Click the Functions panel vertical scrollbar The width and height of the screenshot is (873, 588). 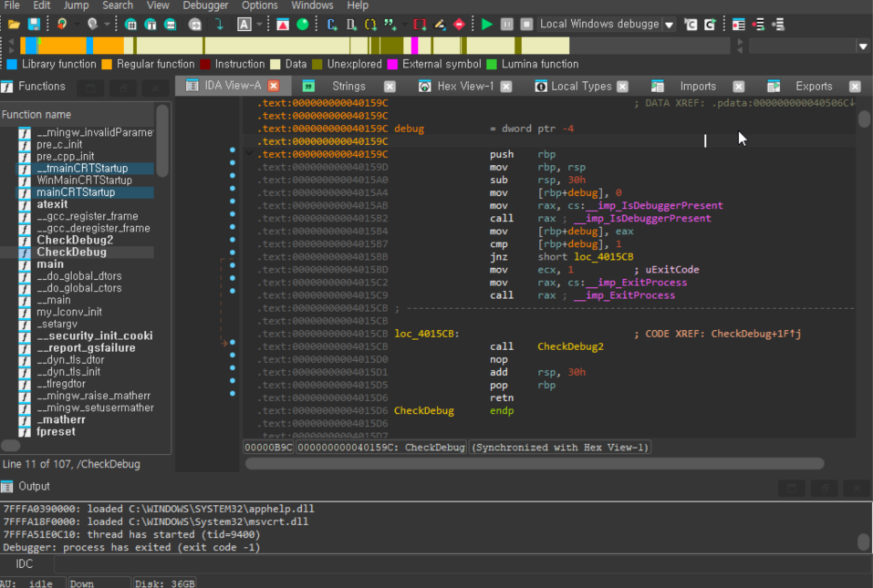coord(162,140)
